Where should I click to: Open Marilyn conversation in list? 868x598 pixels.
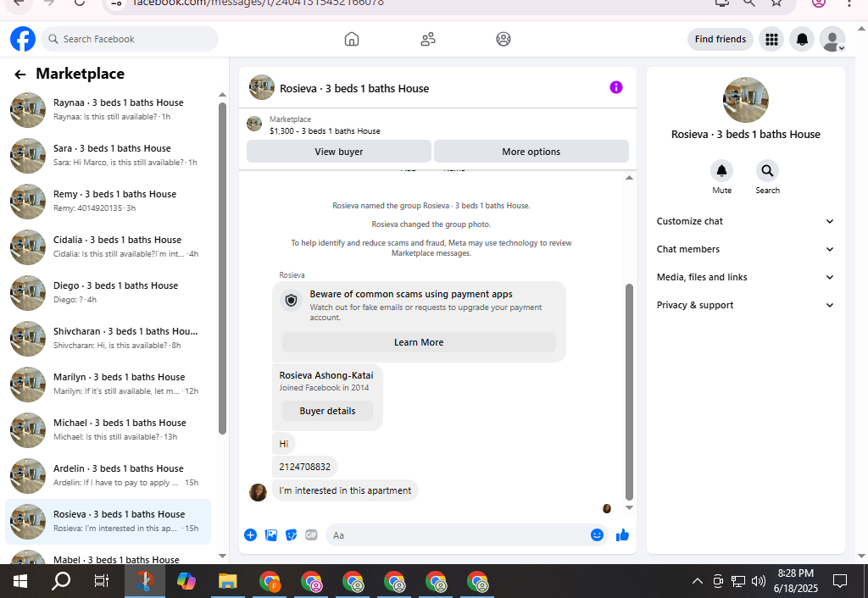[x=108, y=385]
